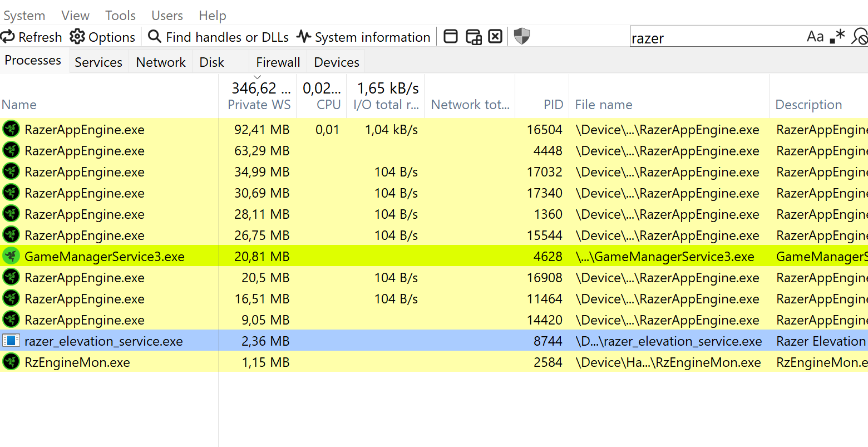
Task: Open the Users menu
Action: [167, 16]
